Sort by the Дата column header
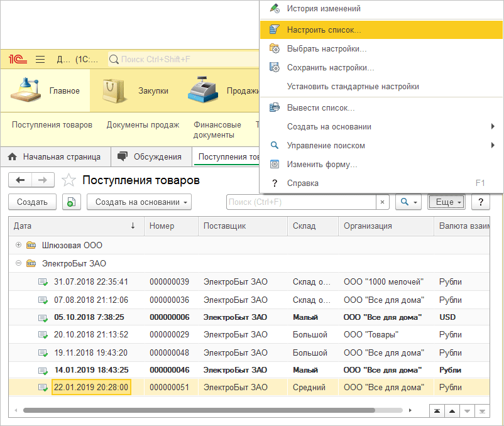 click(76, 226)
